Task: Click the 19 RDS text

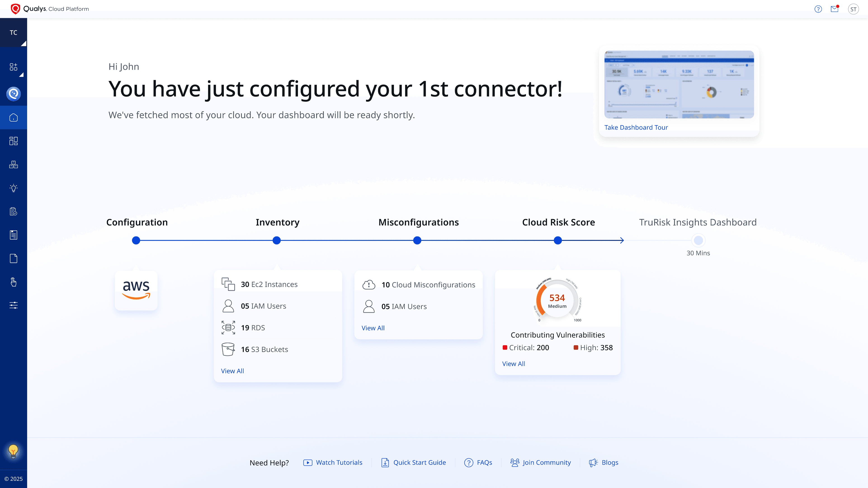Action: click(x=253, y=328)
